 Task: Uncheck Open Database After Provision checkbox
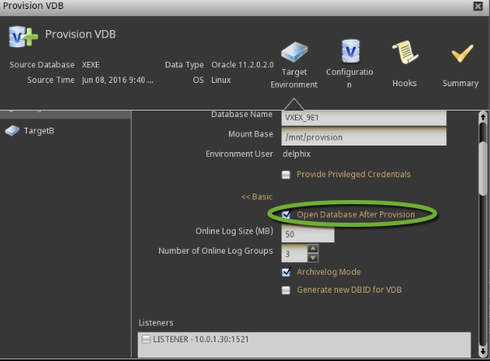(x=286, y=214)
